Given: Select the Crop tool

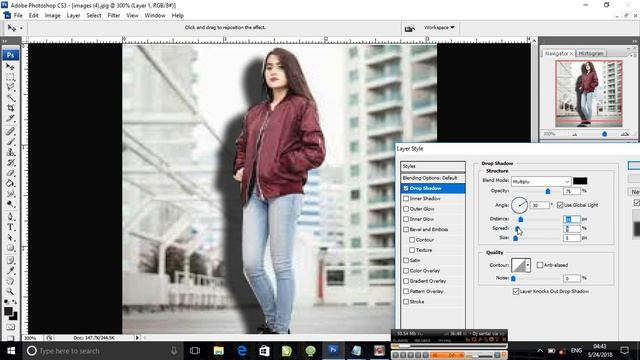Looking at the screenshot, I should point(10,108).
